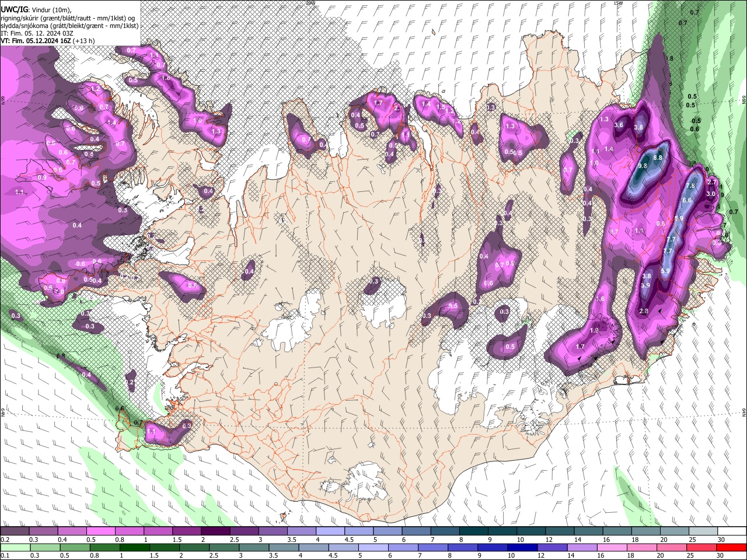Click the 3.9 precipitation value in the southeast

(645, 286)
